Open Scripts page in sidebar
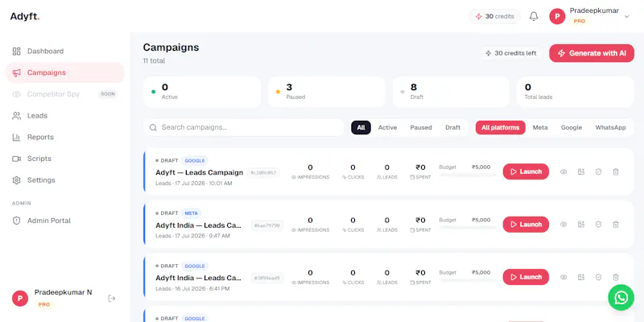The image size is (644, 322). click(x=65, y=159)
